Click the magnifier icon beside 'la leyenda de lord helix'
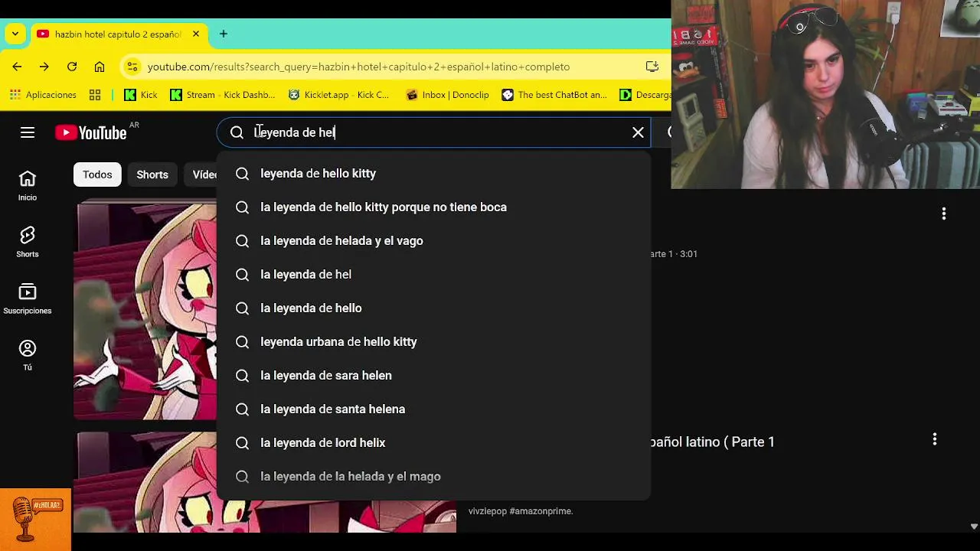This screenshot has height=551, width=980. point(242,443)
